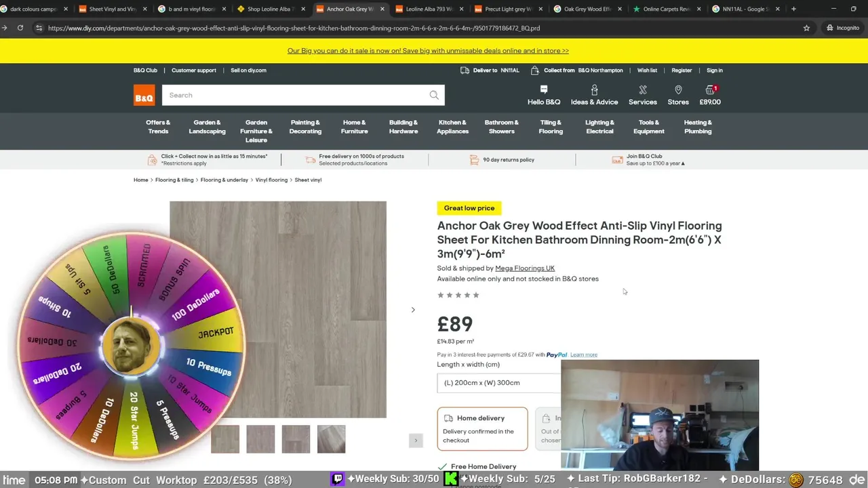The height and width of the screenshot is (488, 868).
Task: Open Painting & Decorating menu
Action: 305,127
